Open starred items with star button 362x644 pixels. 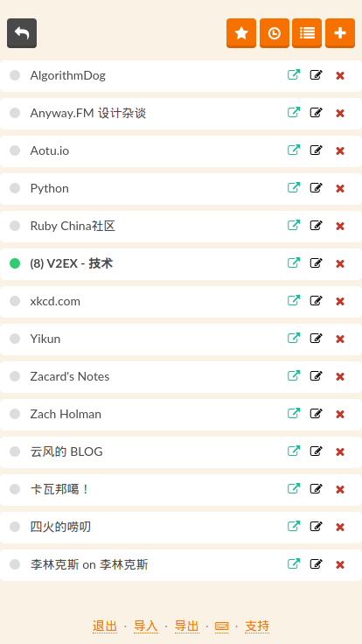point(241,33)
